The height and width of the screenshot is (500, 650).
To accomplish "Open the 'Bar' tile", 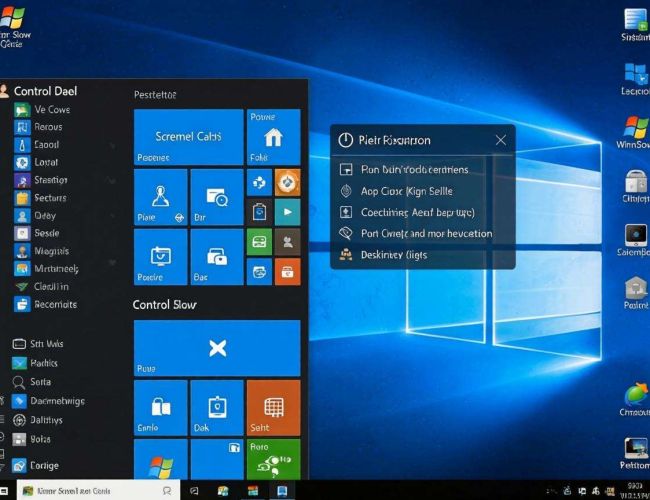I will click(217, 197).
